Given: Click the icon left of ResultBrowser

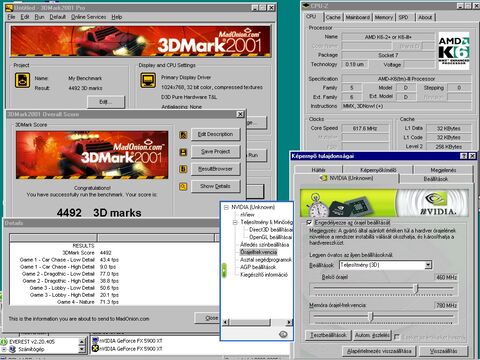Looking at the screenshot, I should (183, 169).
